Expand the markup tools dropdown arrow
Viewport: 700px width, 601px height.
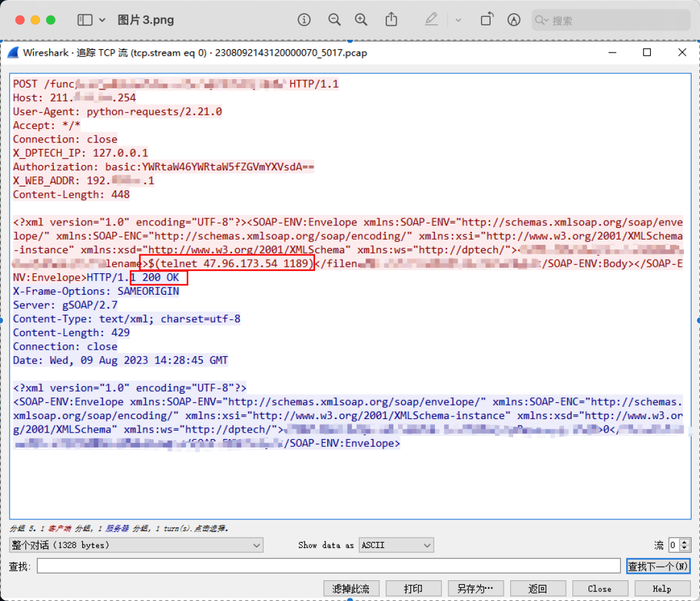pos(458,21)
